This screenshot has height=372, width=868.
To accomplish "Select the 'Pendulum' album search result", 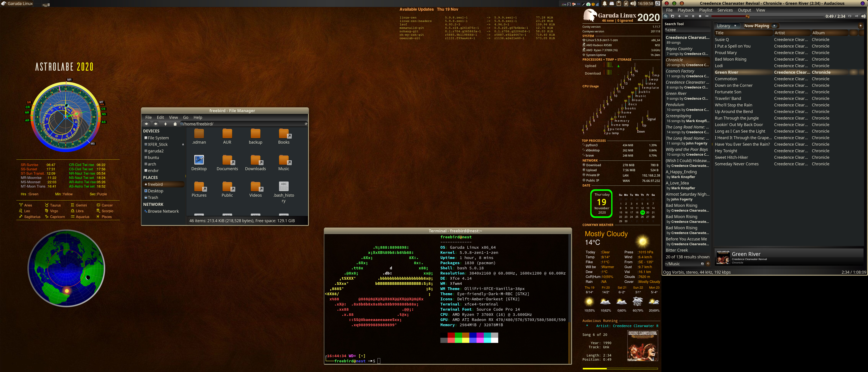I will click(x=687, y=107).
